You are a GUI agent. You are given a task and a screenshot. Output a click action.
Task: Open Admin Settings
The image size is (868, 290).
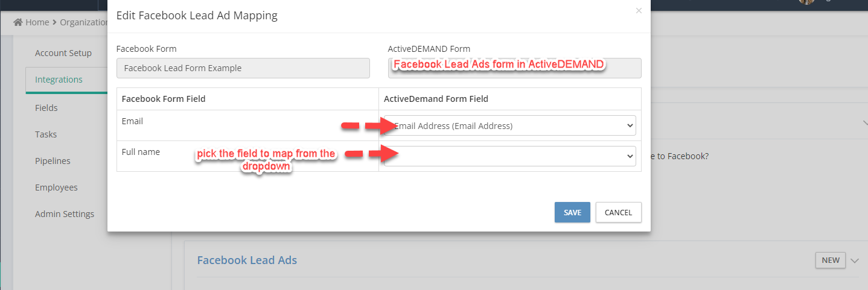point(65,214)
